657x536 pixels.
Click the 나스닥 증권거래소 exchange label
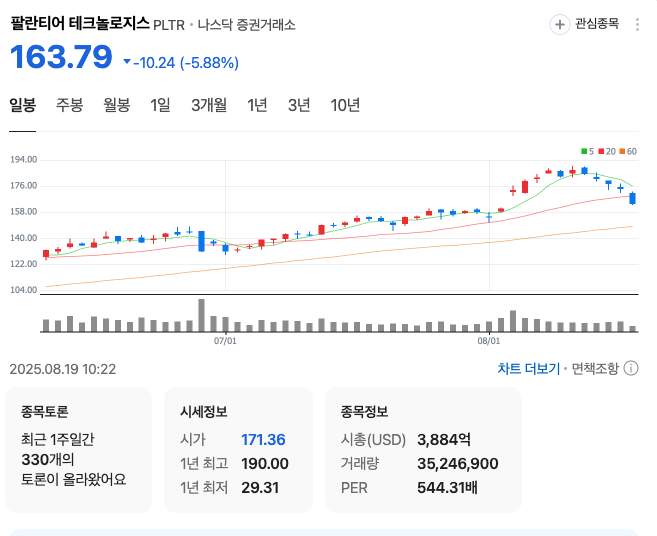pos(246,25)
